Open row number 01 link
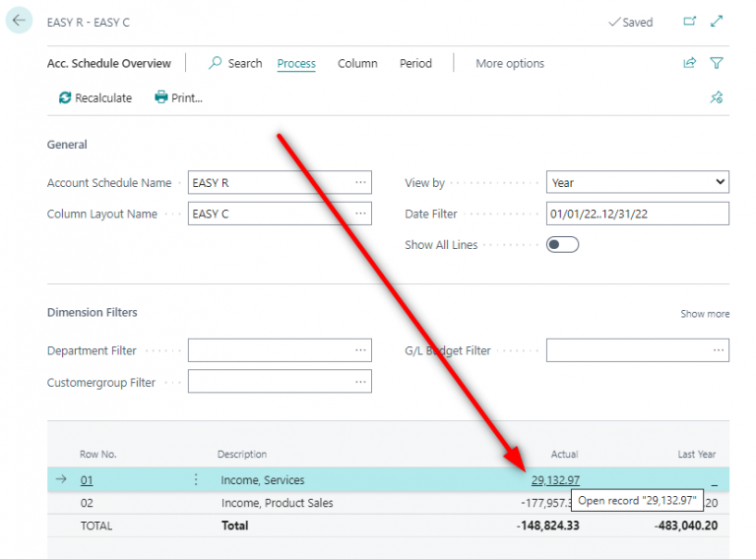The height and width of the screenshot is (559, 756). tap(87, 480)
